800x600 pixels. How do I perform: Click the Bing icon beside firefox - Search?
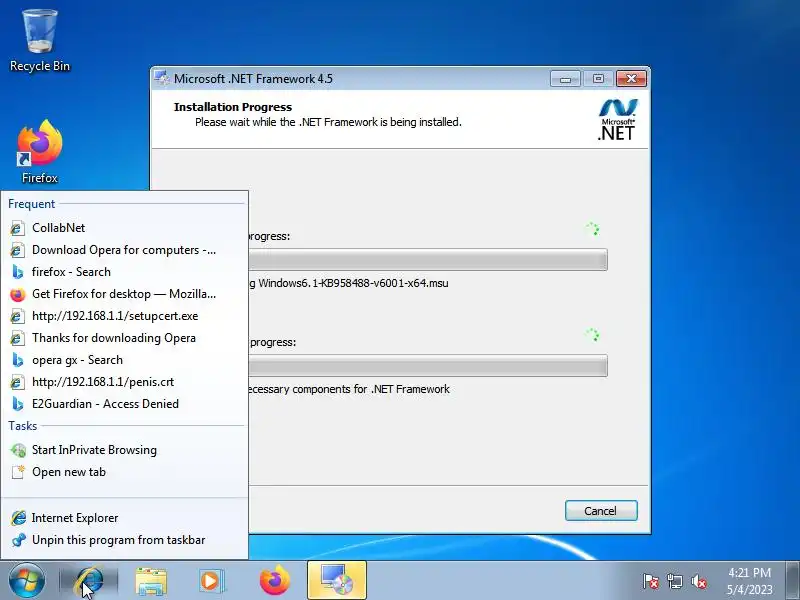tap(17, 272)
